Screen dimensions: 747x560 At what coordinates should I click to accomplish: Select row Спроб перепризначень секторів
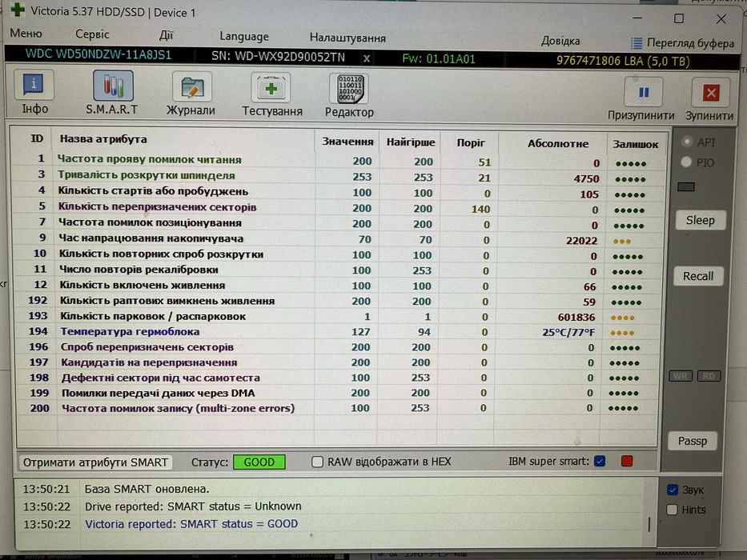coord(336,347)
